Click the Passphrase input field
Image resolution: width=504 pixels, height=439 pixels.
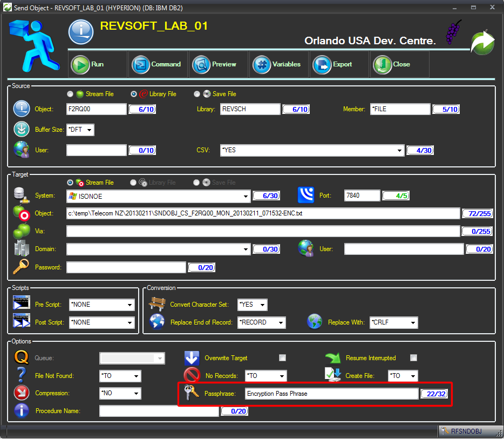point(331,394)
